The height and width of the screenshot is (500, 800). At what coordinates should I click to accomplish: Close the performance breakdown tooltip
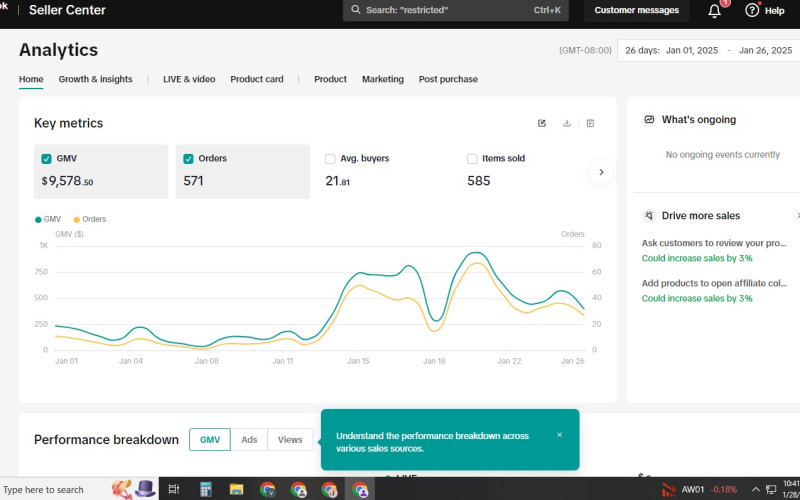click(x=559, y=435)
